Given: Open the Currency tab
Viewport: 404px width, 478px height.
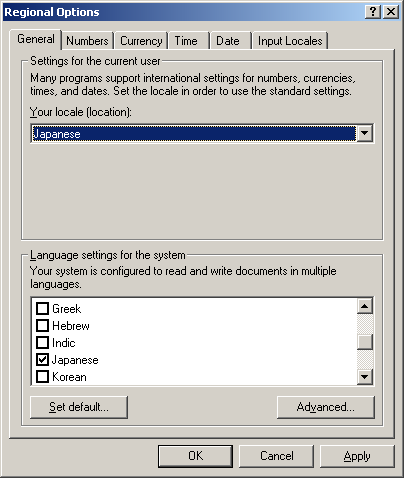Looking at the screenshot, I should [x=141, y=41].
